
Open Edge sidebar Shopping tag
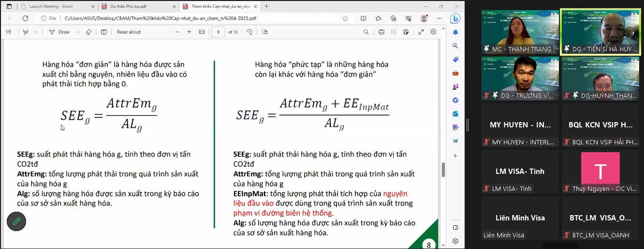coord(455,59)
